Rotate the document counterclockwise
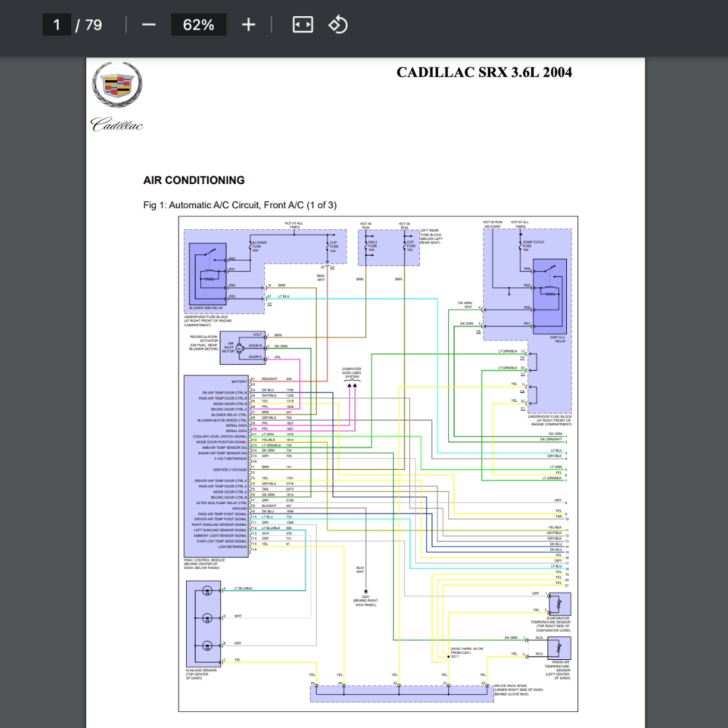This screenshot has height=728, width=728. [x=338, y=25]
